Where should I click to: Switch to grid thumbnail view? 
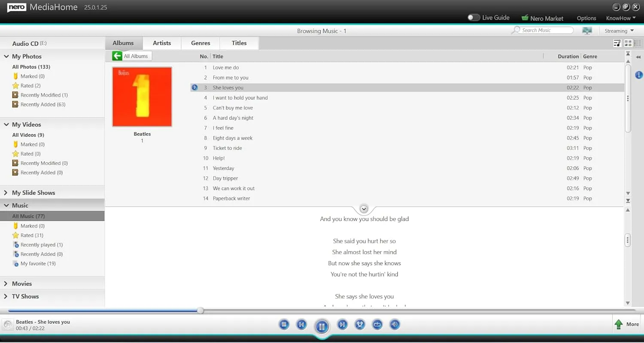tap(628, 43)
